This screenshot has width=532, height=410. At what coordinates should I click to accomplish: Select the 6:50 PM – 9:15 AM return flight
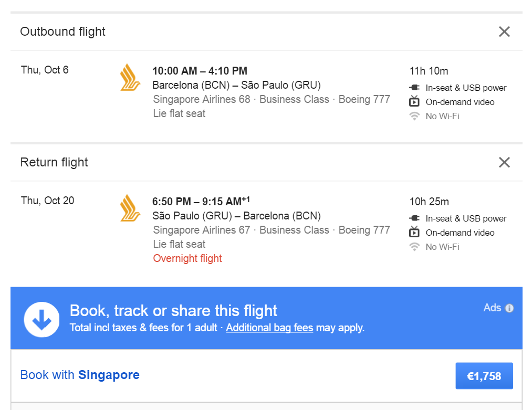[x=201, y=201]
